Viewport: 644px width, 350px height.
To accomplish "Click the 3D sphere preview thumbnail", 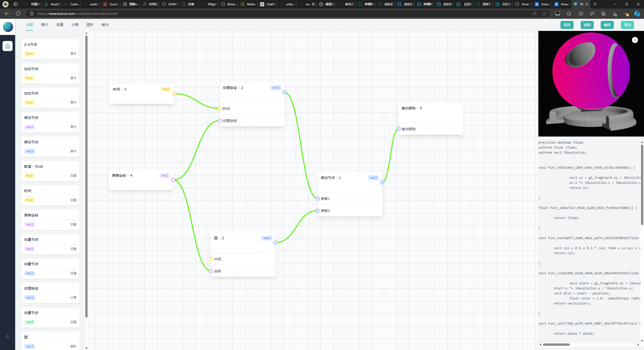I will tap(591, 83).
